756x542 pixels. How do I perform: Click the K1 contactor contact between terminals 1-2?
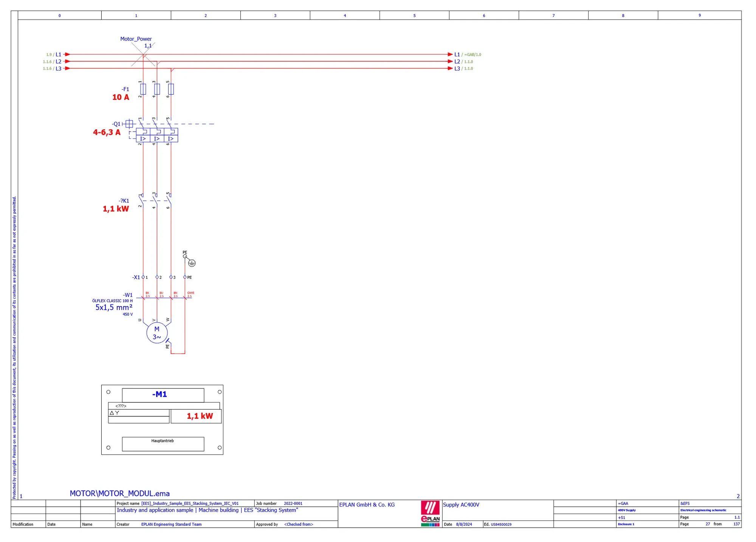click(x=141, y=200)
